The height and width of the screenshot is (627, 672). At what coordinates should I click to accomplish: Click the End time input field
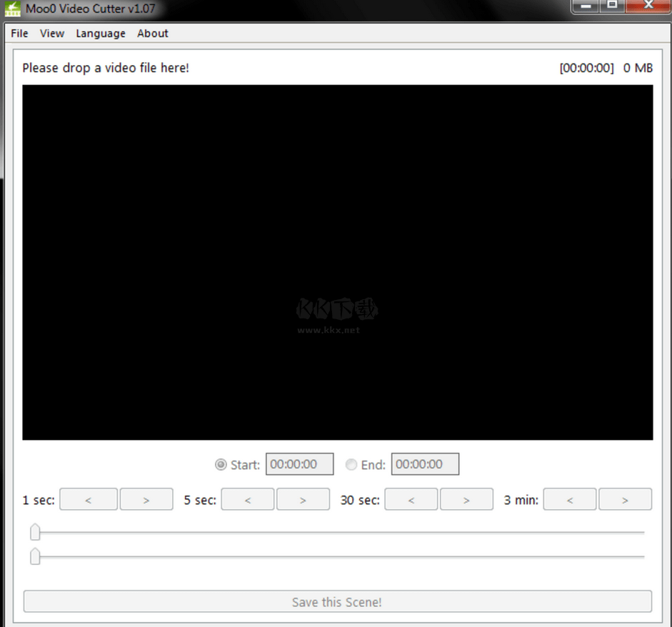click(x=425, y=464)
